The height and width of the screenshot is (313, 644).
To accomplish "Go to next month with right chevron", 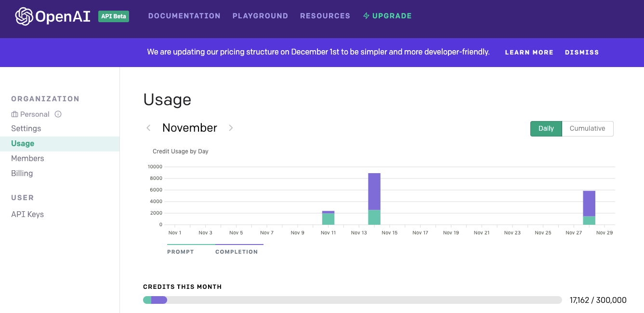I will 231,128.
